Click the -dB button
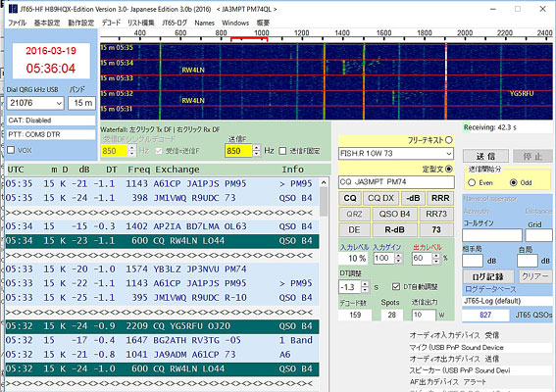Image resolution: width=556 pixels, height=392 pixels. point(413,198)
